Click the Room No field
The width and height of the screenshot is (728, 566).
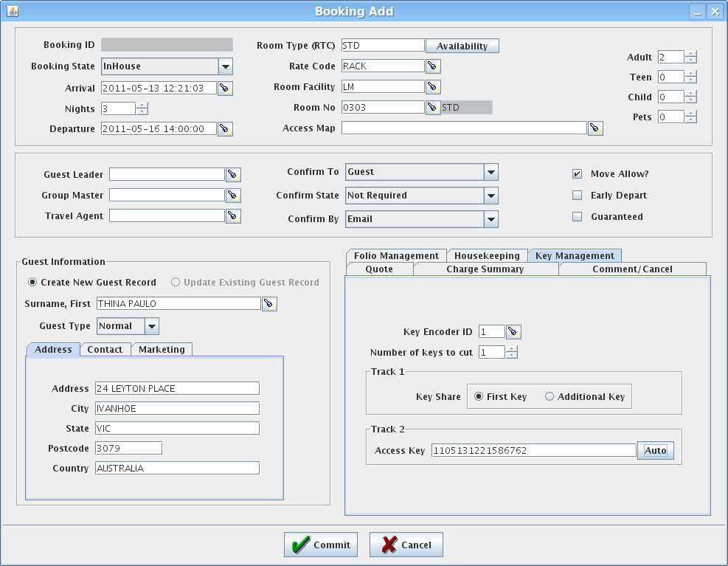tap(383, 107)
